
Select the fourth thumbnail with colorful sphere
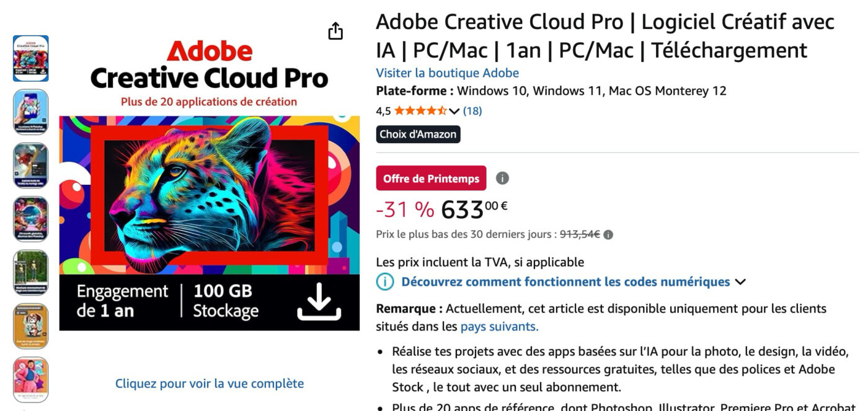(x=31, y=219)
